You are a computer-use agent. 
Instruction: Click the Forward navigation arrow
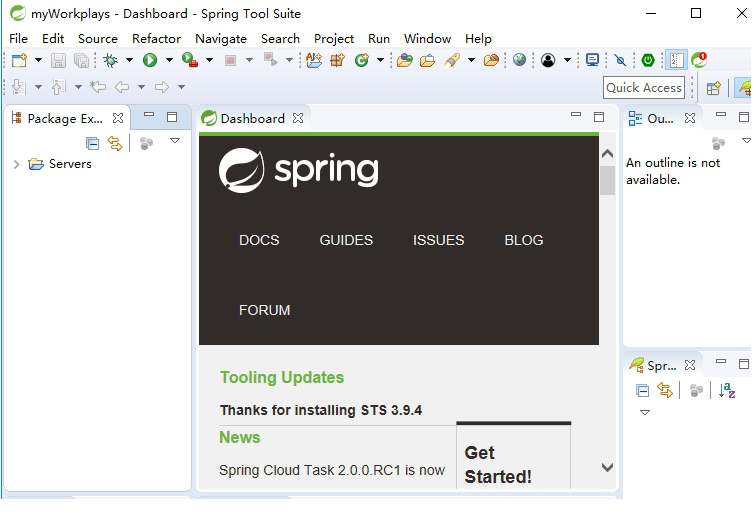pos(162,87)
